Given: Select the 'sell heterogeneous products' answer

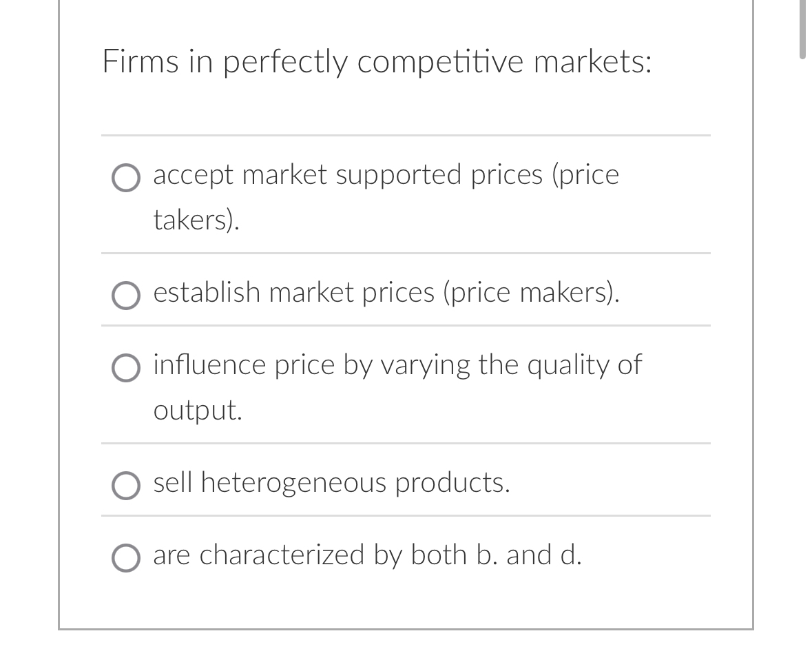Looking at the screenshot, I should point(331,483).
